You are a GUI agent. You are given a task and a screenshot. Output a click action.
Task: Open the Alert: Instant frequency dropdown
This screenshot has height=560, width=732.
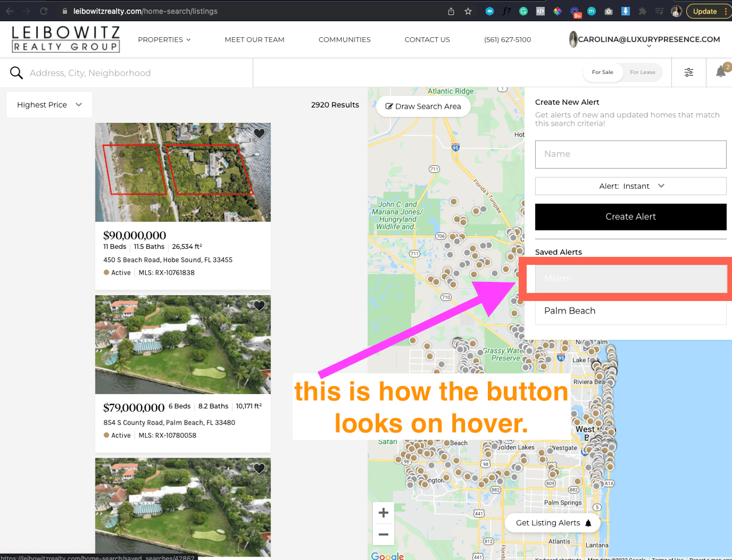pos(631,186)
